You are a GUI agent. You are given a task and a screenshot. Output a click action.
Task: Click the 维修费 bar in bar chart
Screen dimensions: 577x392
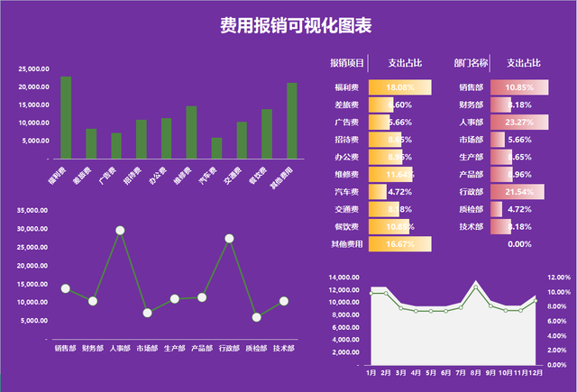pyautogui.click(x=191, y=132)
